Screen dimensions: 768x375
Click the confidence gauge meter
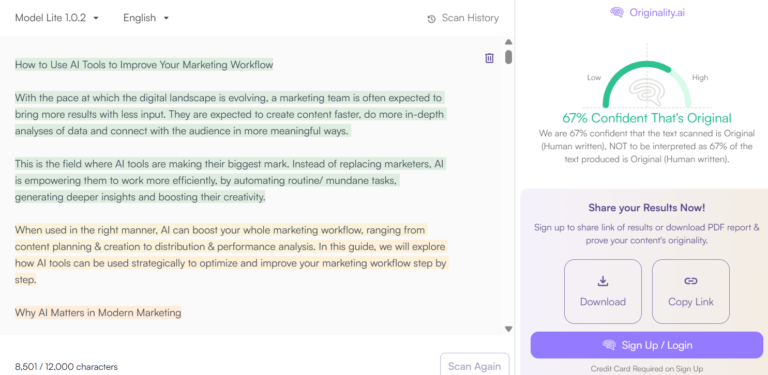coord(647,84)
